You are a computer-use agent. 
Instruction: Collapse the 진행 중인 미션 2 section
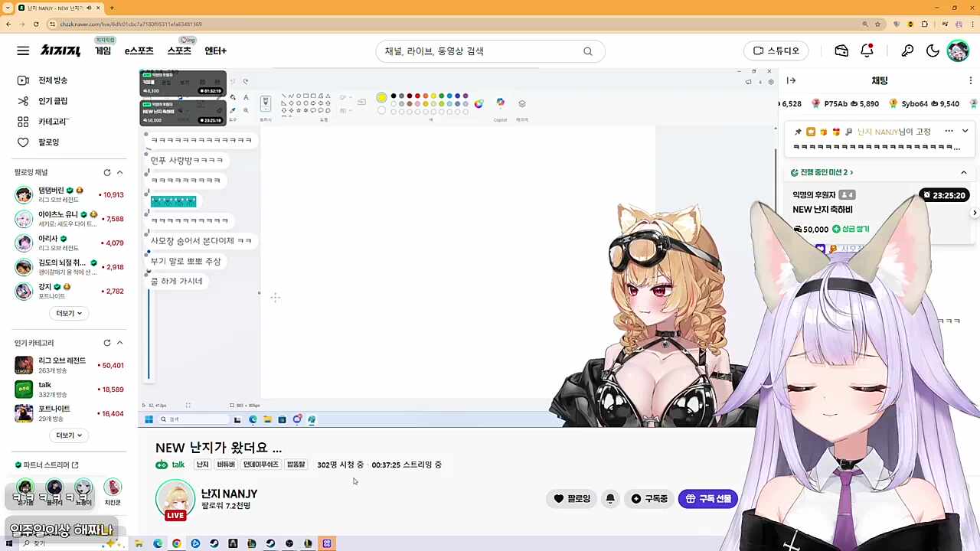click(964, 171)
